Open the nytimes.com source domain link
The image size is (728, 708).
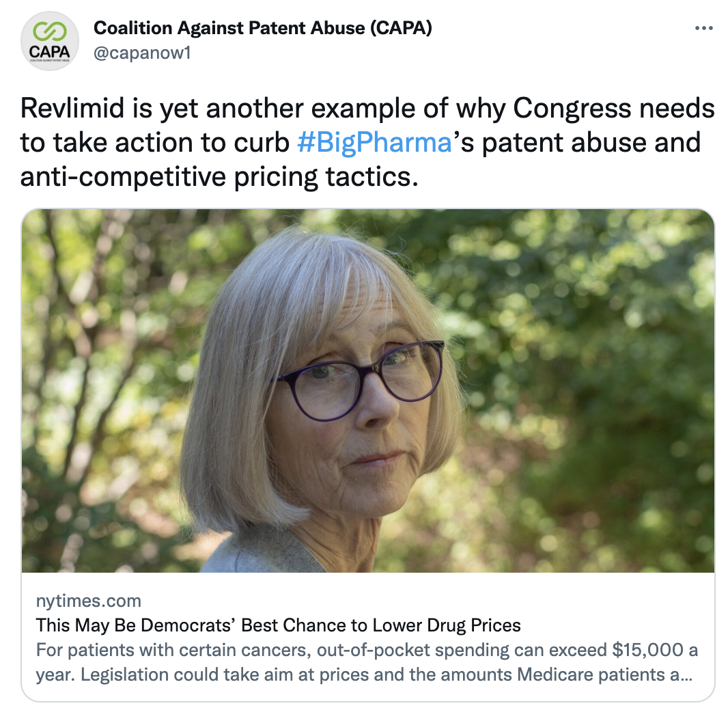point(88,601)
